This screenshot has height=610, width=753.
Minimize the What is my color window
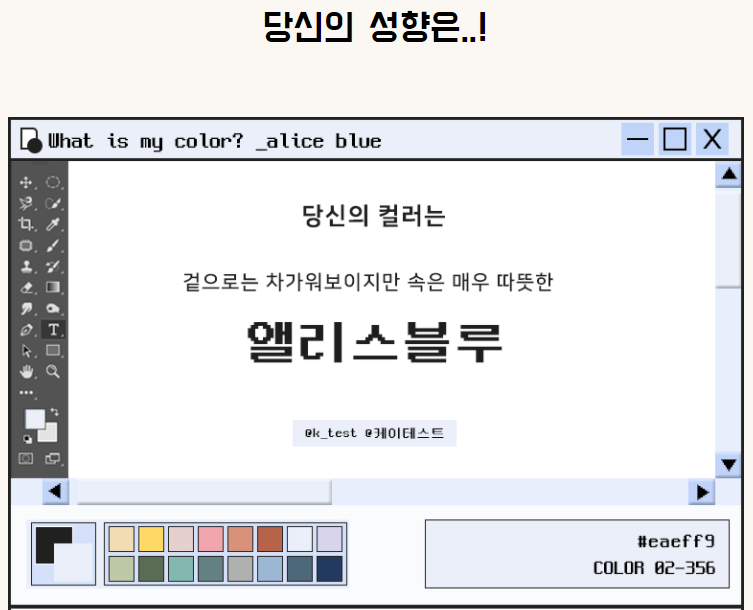click(x=637, y=139)
